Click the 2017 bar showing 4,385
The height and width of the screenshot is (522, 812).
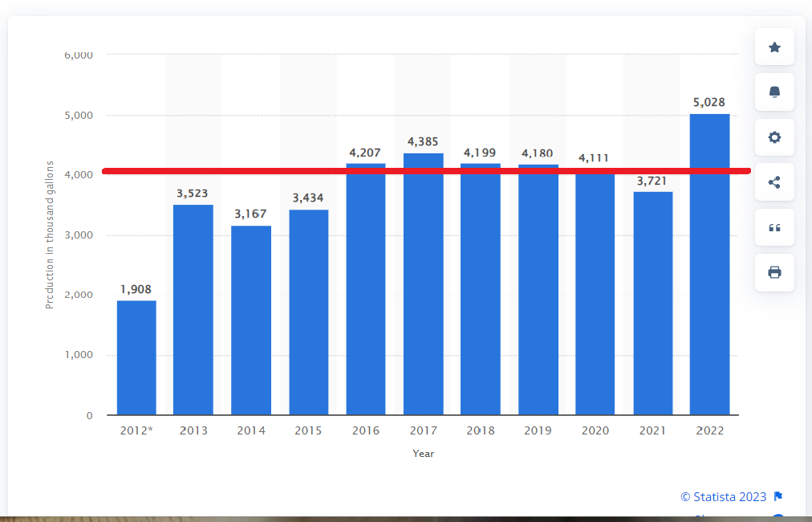point(424,289)
